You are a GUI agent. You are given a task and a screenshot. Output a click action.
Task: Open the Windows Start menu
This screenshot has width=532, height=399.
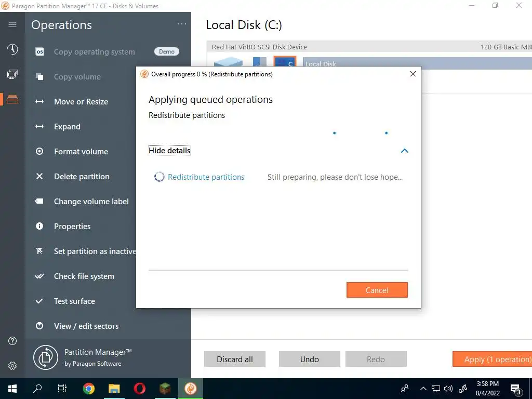click(12, 389)
